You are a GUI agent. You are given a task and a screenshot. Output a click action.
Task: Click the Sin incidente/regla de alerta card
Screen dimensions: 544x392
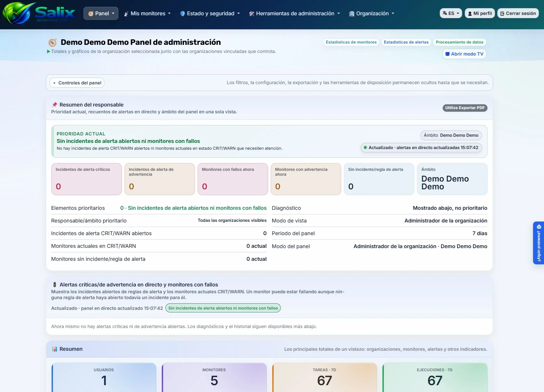(379, 179)
